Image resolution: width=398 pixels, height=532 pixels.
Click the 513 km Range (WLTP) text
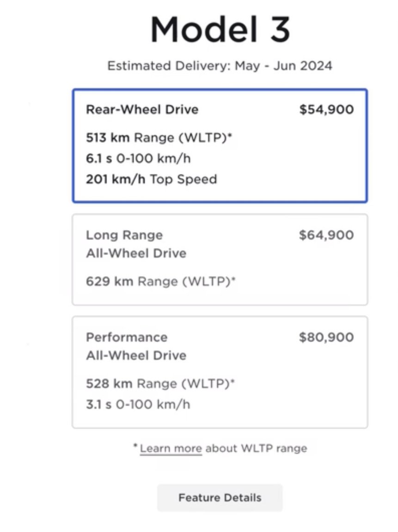tap(159, 138)
